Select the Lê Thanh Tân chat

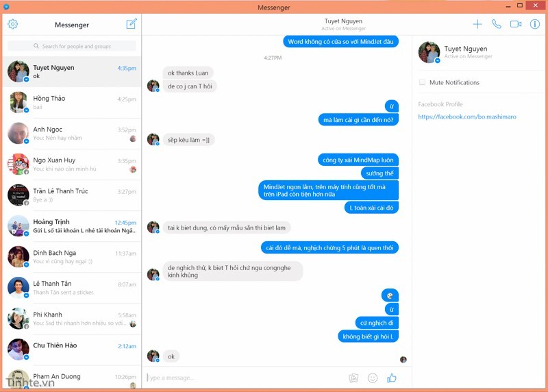(72, 288)
